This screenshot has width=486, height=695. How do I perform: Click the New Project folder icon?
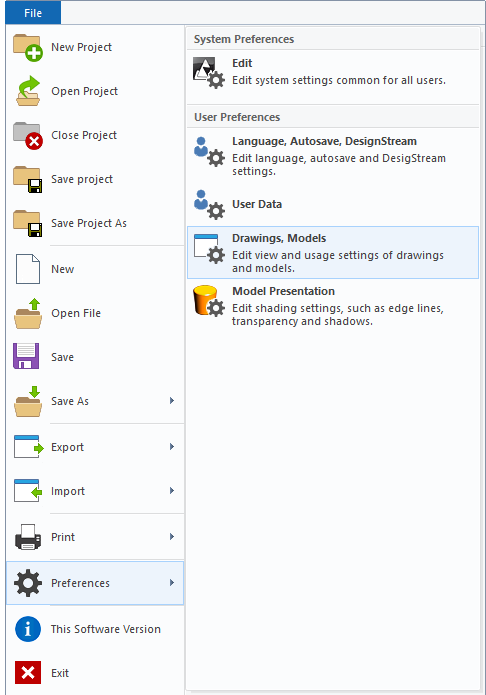pyautogui.click(x=28, y=47)
